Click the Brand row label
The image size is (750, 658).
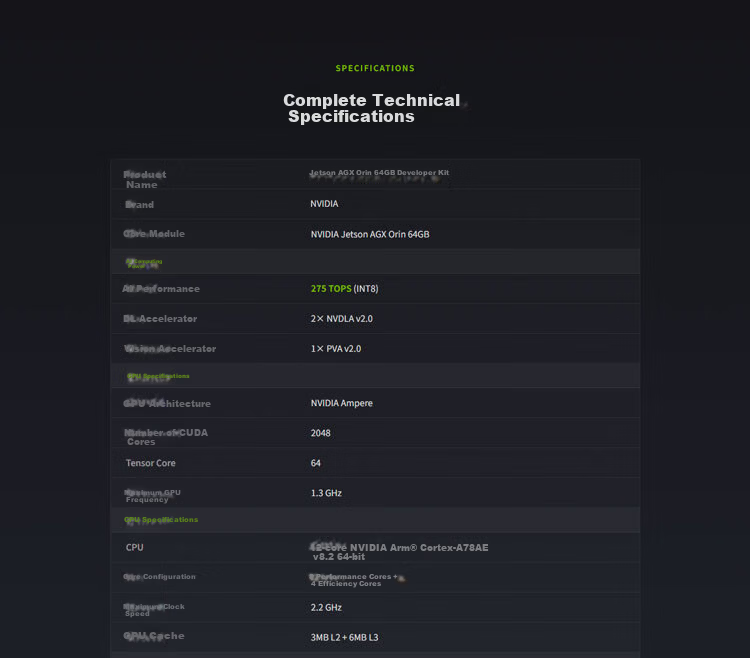click(140, 205)
